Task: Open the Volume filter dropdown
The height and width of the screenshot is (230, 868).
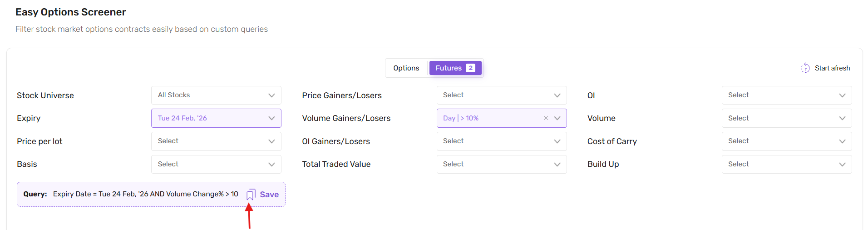Action: click(786, 118)
